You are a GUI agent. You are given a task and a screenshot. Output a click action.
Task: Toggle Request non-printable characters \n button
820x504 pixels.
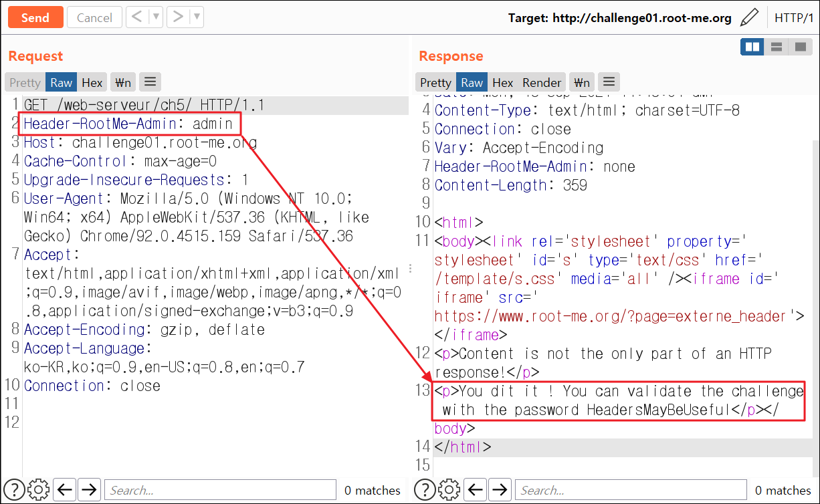pos(123,82)
